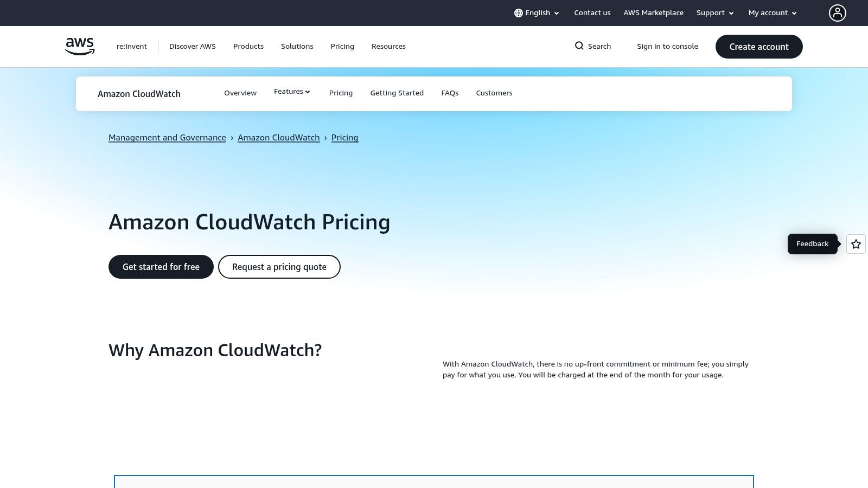This screenshot has width=868, height=488.
Task: Open the Solutions menu
Action: pyautogui.click(x=297, y=47)
